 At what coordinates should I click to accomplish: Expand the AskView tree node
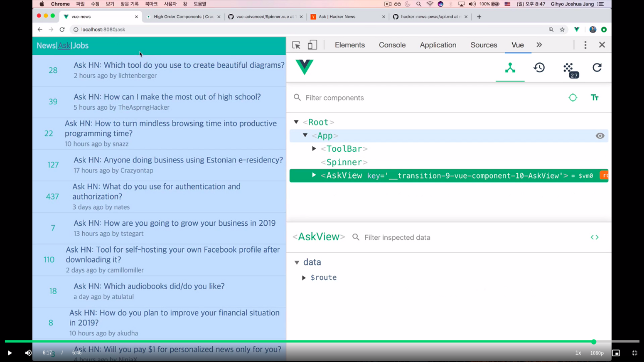click(x=314, y=175)
